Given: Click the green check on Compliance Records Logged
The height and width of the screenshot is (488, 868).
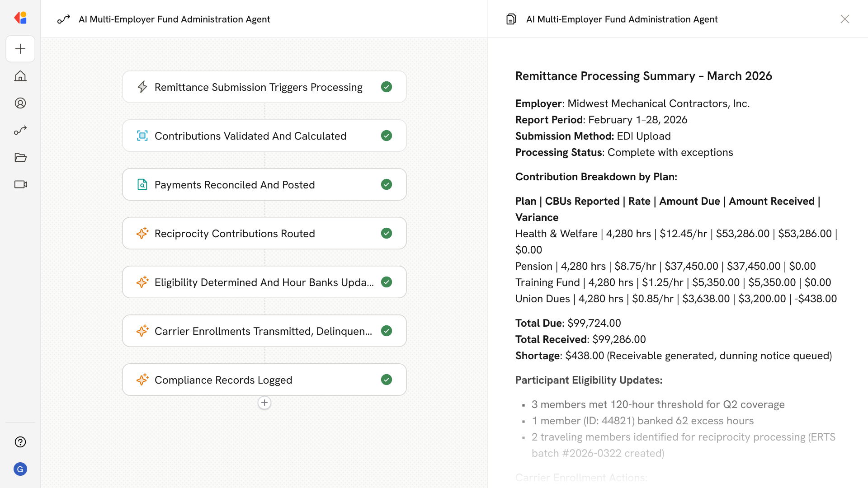Looking at the screenshot, I should pos(386,380).
